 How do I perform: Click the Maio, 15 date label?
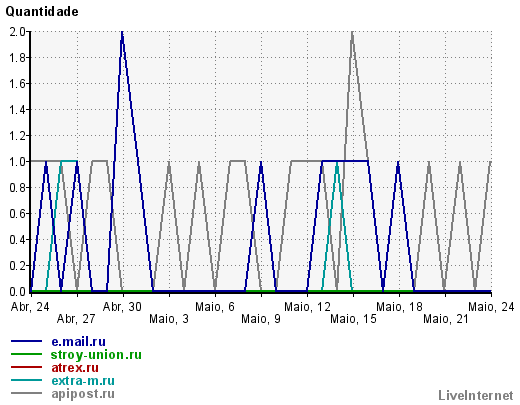pyautogui.click(x=353, y=319)
